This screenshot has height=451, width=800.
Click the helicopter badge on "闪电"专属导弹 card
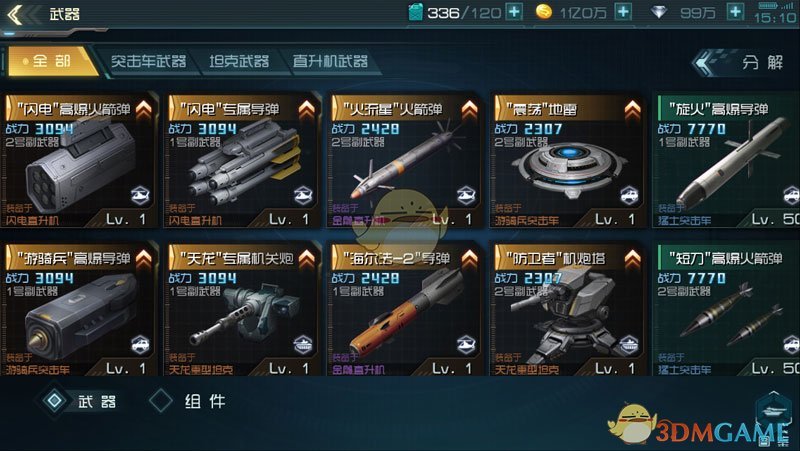click(303, 196)
